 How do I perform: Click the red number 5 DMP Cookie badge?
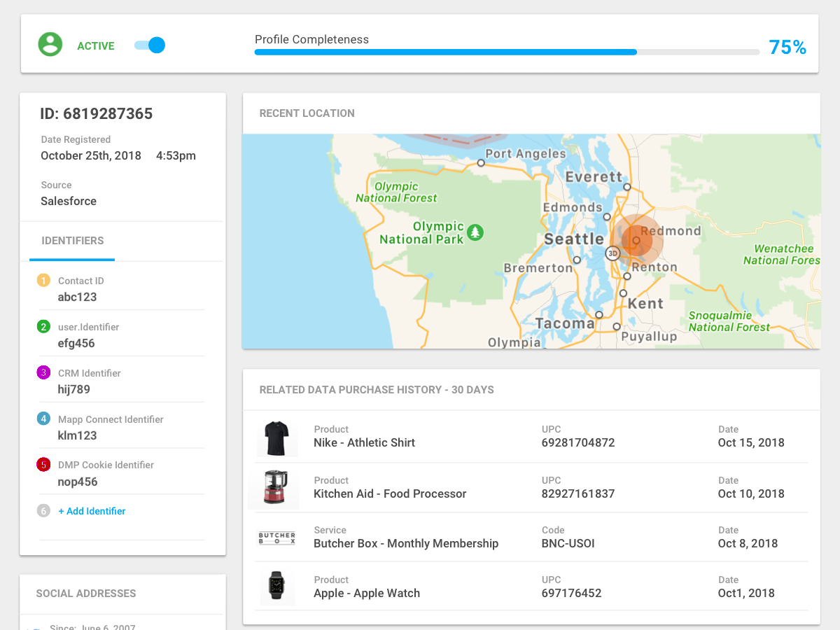43,465
